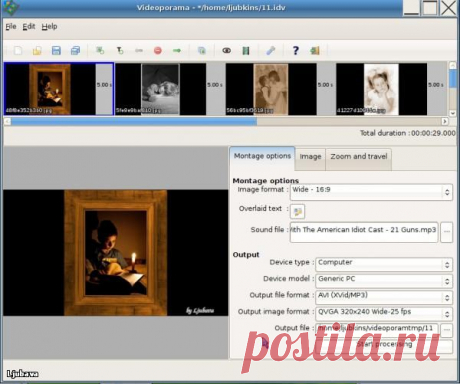Click in the Output file path field
This screenshot has height=384, width=460.
click(377, 329)
